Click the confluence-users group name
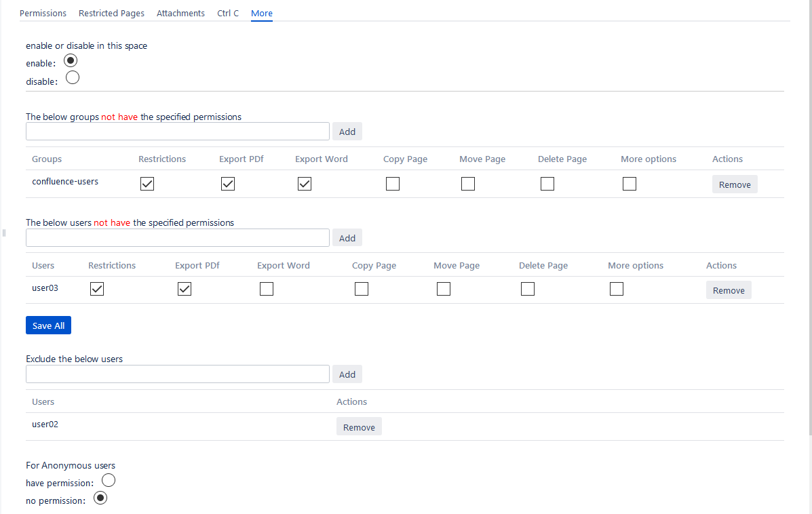The width and height of the screenshot is (812, 514). click(65, 182)
